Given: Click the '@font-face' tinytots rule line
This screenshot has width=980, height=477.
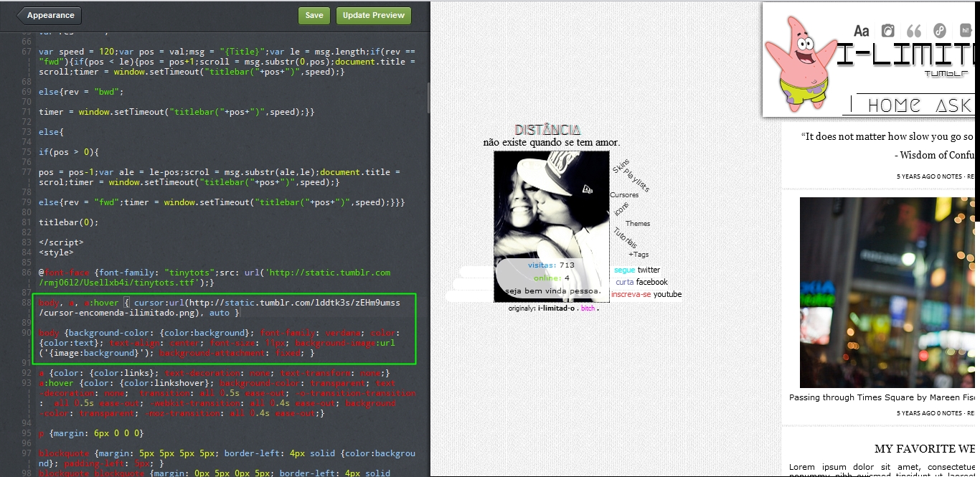Looking at the screenshot, I should pos(215,278).
